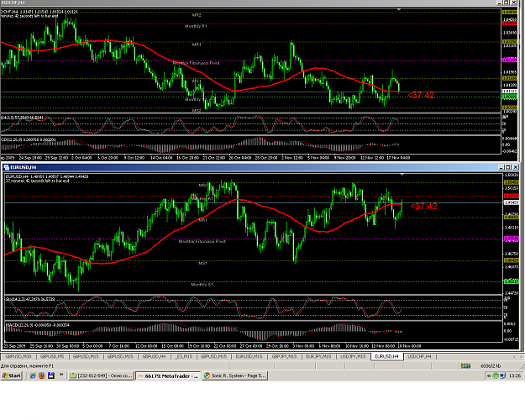
Task: Click the red 37:42 timer in EURUSD chart
Action: [x=423, y=207]
